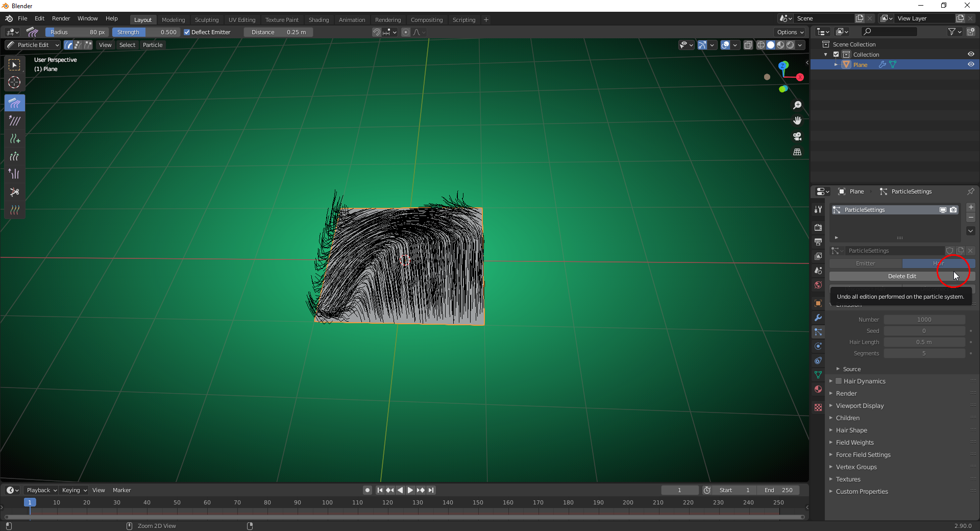Enable the Hair Dynamics checkbox
This screenshot has height=531, width=980.
coord(839,381)
